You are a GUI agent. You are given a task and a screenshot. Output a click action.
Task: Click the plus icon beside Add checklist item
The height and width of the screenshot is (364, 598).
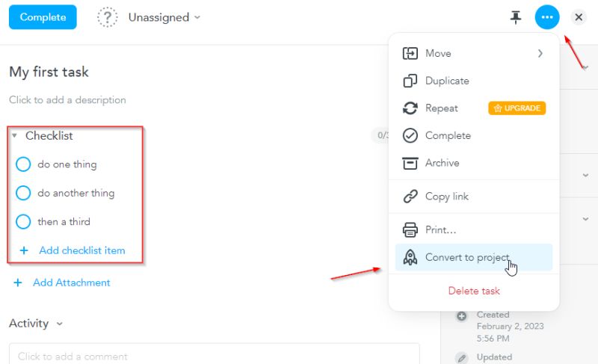tap(24, 250)
